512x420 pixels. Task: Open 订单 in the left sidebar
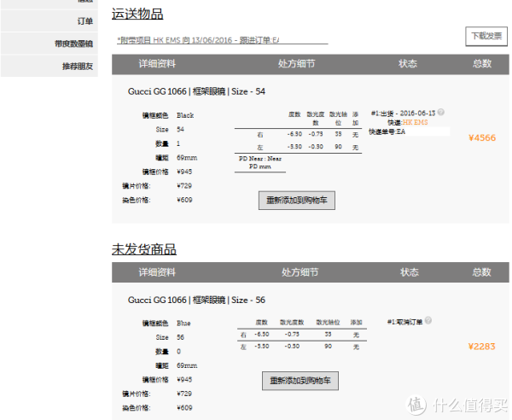[84, 21]
